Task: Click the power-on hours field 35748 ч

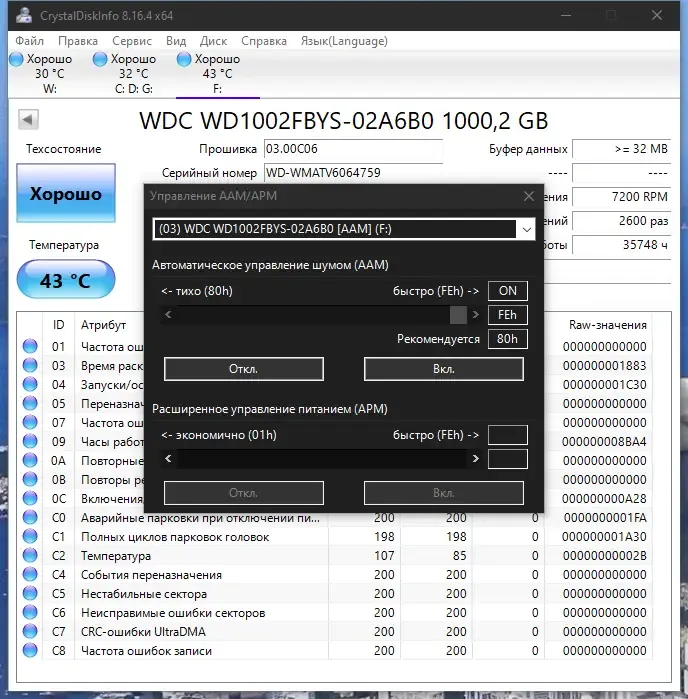Action: (622, 245)
